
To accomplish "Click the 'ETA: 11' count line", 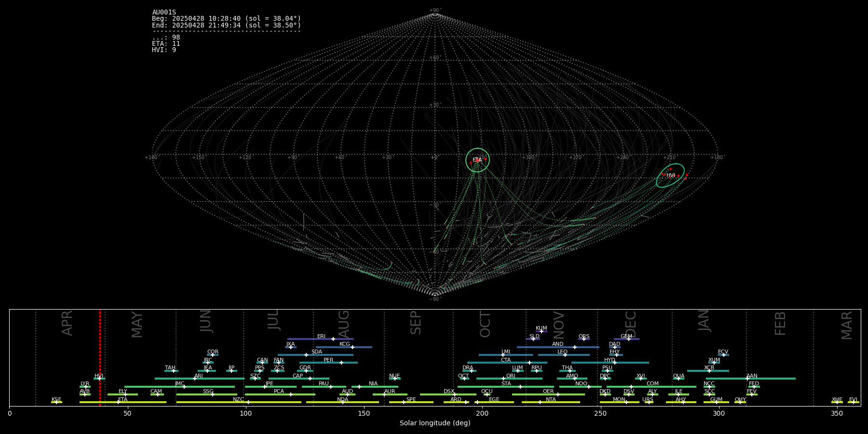I will tap(166, 44).
